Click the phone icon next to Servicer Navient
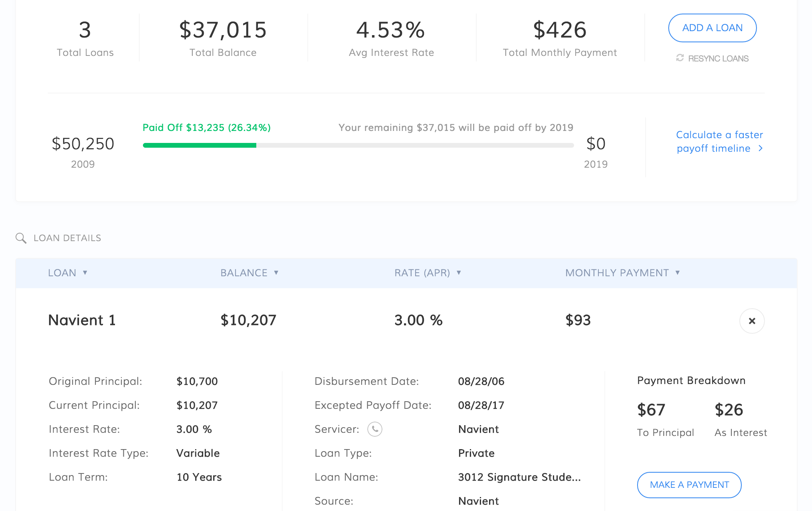 coord(374,430)
